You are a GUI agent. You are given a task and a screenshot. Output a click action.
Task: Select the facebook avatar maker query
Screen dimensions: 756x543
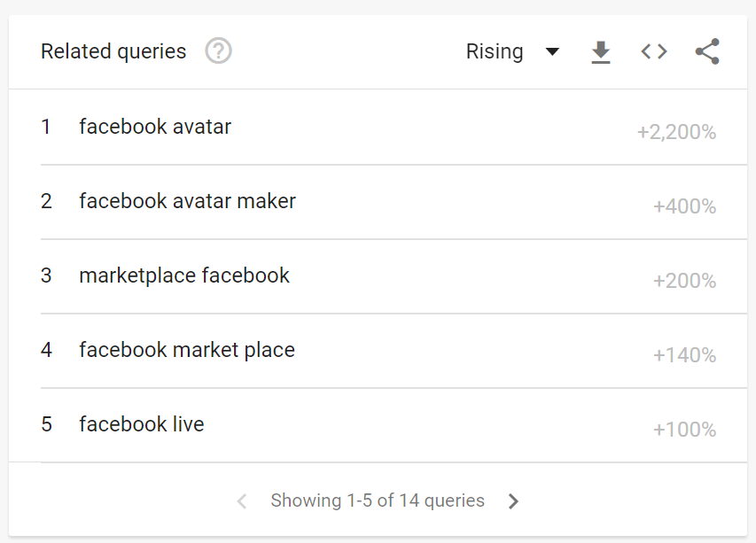[x=187, y=201]
